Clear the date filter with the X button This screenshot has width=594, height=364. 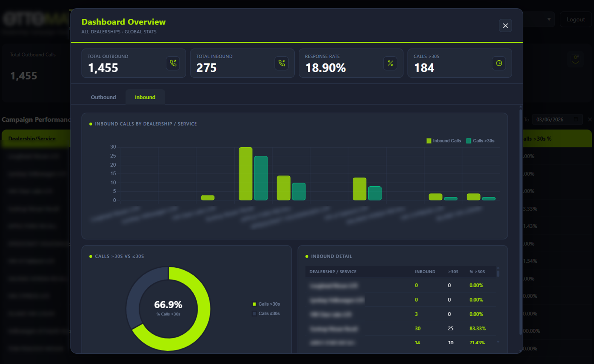click(x=590, y=119)
